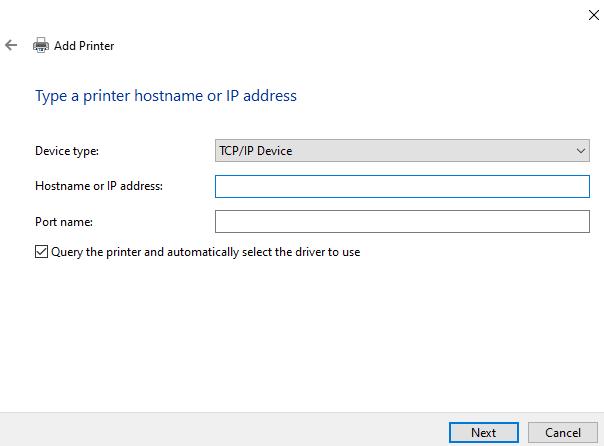Image resolution: width=604 pixels, height=446 pixels.
Task: Click the 'Device type:' label
Action: click(67, 151)
